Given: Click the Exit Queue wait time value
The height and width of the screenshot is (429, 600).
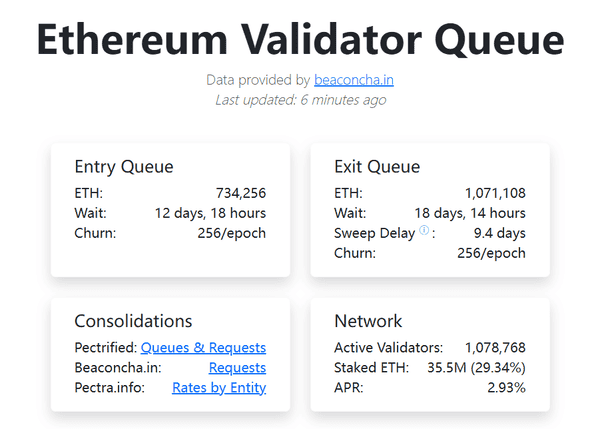Looking at the screenshot, I should tap(470, 213).
